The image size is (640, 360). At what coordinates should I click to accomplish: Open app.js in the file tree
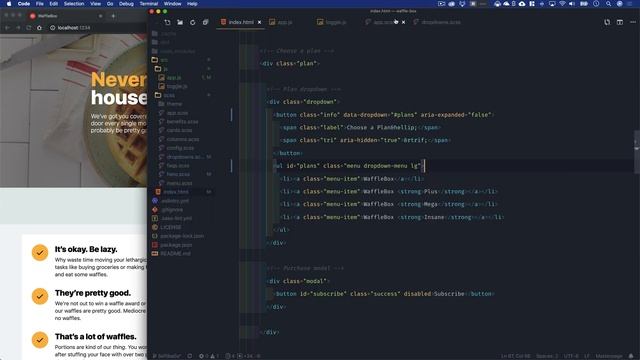[170, 78]
